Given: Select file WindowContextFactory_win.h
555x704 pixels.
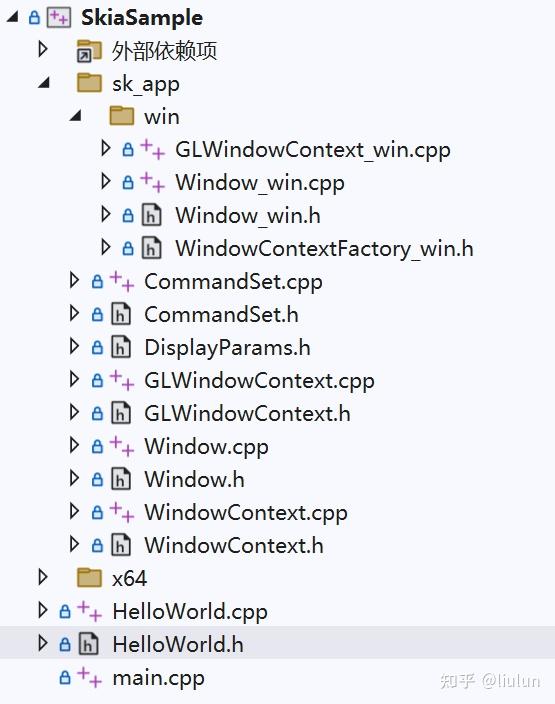Looking at the screenshot, I should [x=324, y=249].
